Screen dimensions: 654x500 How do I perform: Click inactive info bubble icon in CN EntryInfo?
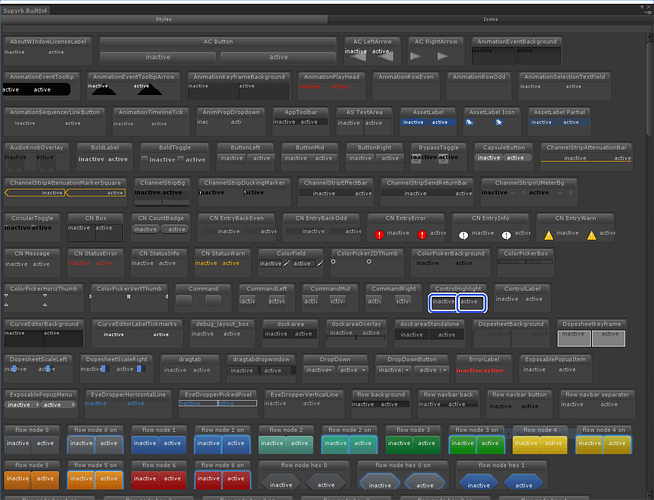[x=463, y=235]
